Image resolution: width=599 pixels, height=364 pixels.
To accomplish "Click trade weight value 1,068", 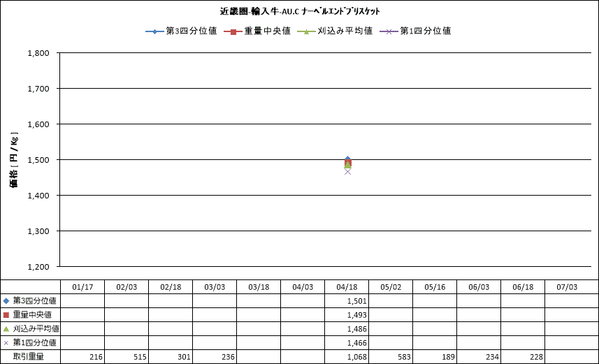I will click(x=356, y=357).
